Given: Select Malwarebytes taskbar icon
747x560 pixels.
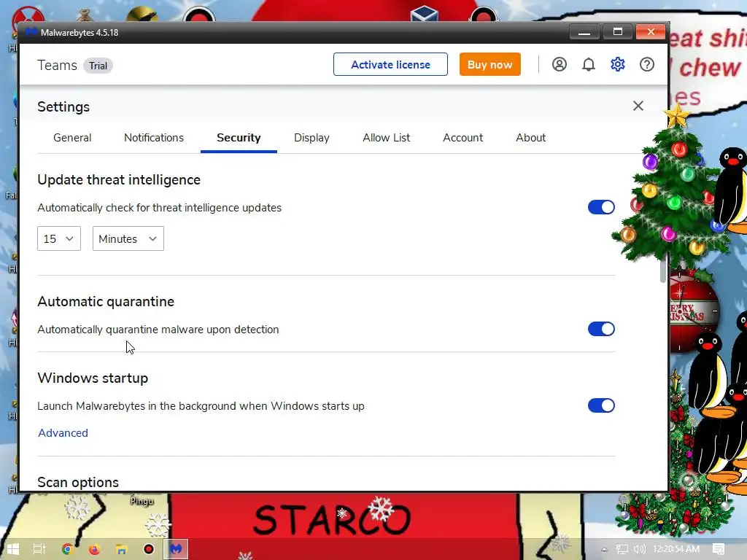Looking at the screenshot, I should (176, 549).
